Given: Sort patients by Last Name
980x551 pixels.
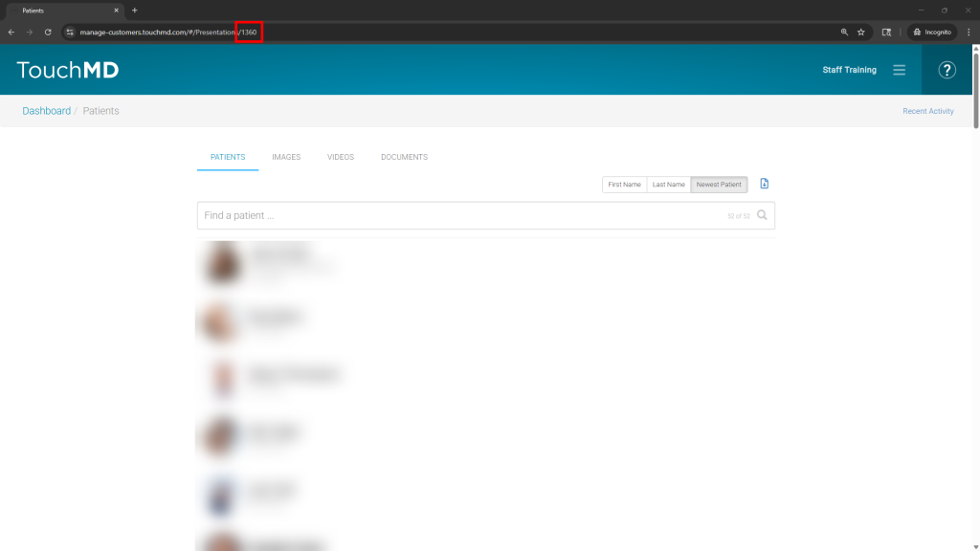Looking at the screenshot, I should point(668,185).
